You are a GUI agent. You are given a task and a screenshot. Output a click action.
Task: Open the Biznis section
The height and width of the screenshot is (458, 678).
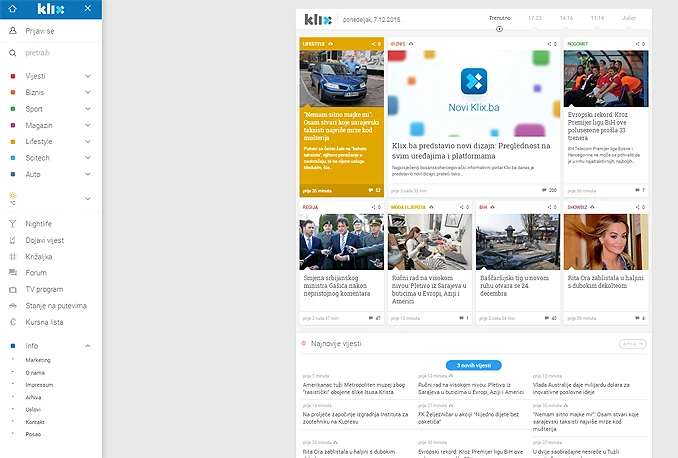click(x=35, y=93)
